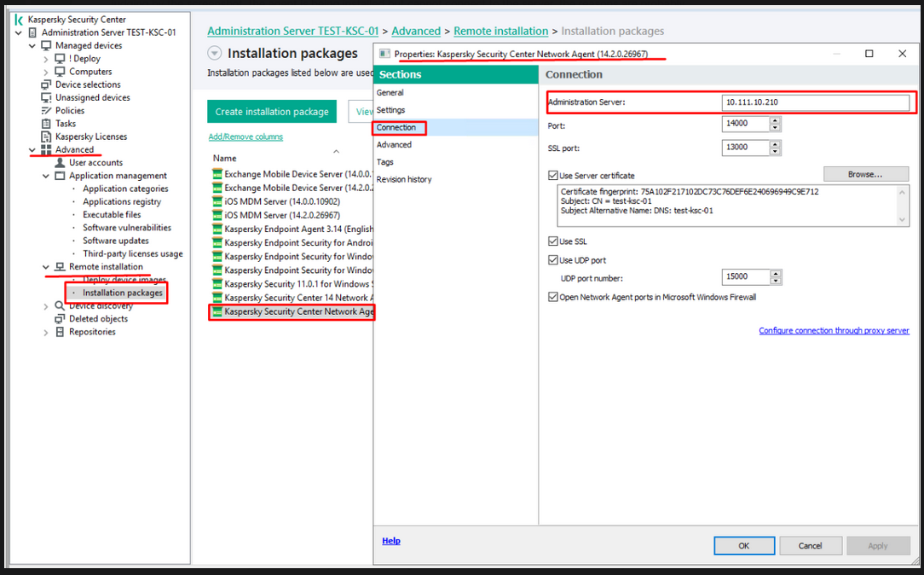This screenshot has width=924, height=575.
Task: Click the Device discovery magnifier icon
Action: (x=61, y=305)
